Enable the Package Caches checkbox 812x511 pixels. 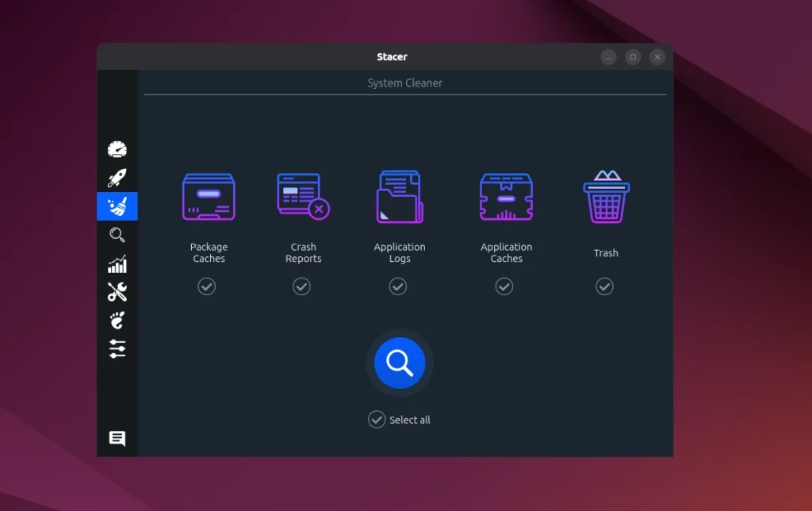(206, 286)
